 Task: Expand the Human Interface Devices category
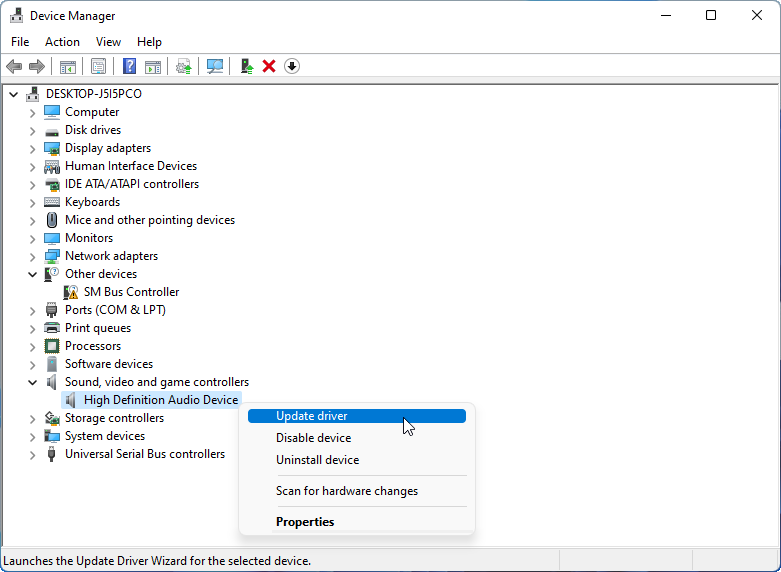pyautogui.click(x=32, y=167)
